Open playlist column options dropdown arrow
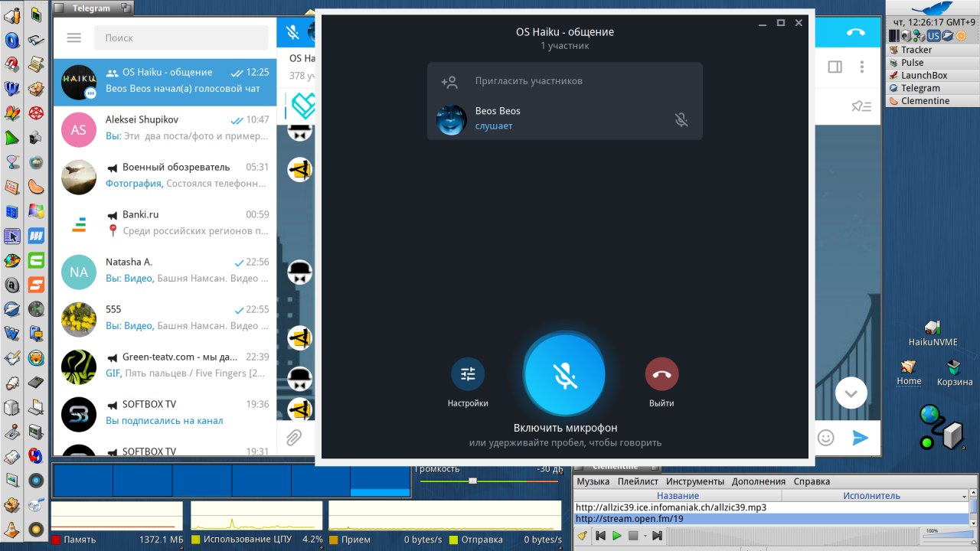Viewport: 980px width, 551px height. 965,496
